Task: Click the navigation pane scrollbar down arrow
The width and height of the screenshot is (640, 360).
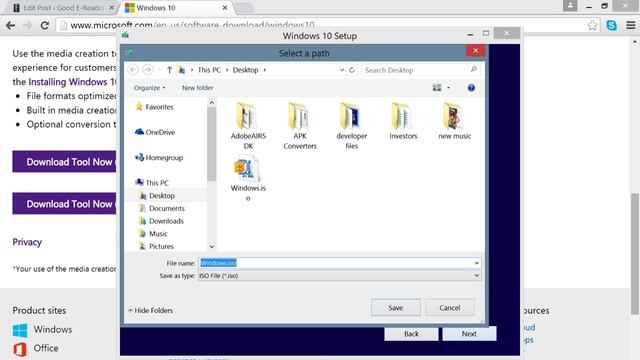Action: coord(211,247)
